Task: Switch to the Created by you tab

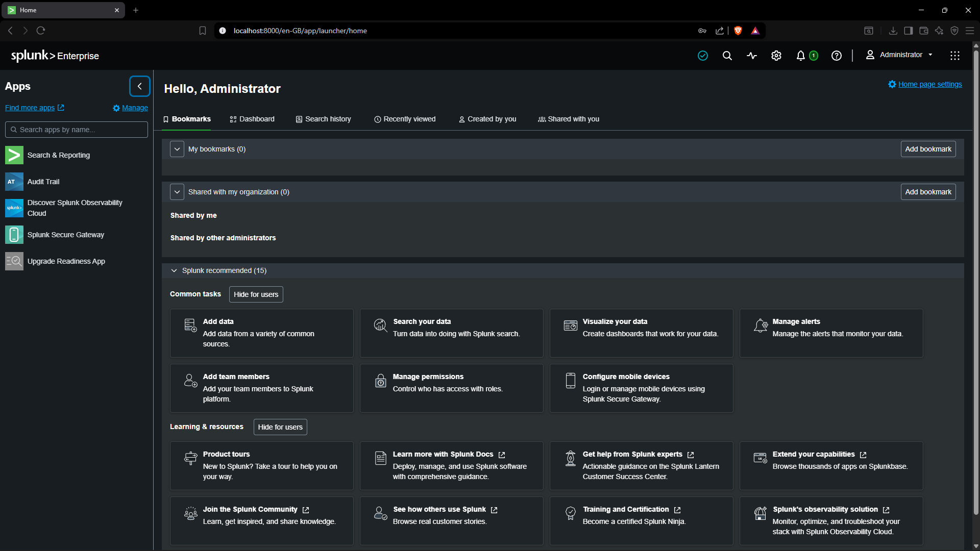Action: (487, 119)
